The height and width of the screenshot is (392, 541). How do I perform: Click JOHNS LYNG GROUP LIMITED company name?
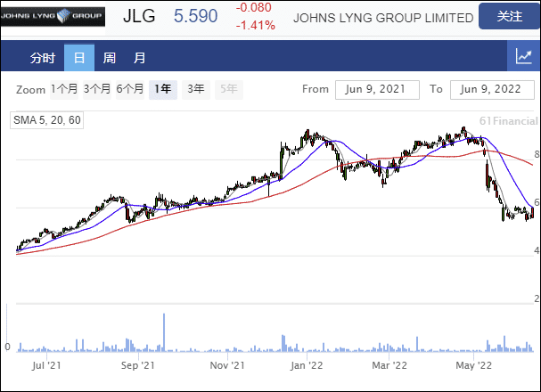tap(383, 18)
